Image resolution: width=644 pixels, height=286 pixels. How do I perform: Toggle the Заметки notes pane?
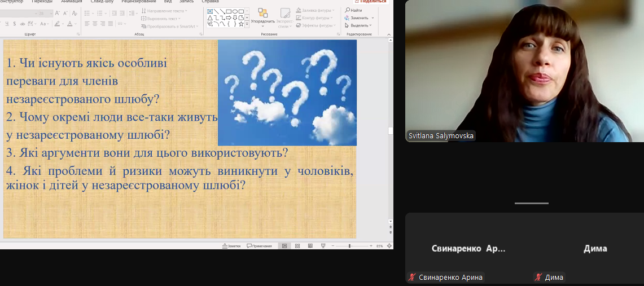pyautogui.click(x=231, y=246)
